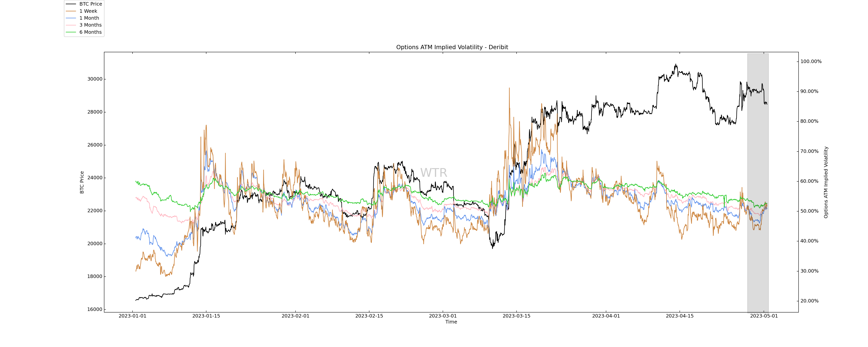Click the gray highlighted region near 2023-05-01
868x347 pixels.
tap(758, 183)
